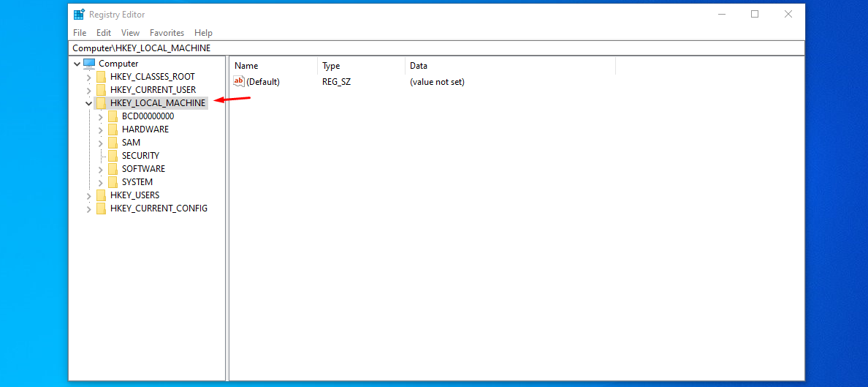Click the HARDWARE folder icon
868x387 pixels.
(x=113, y=129)
